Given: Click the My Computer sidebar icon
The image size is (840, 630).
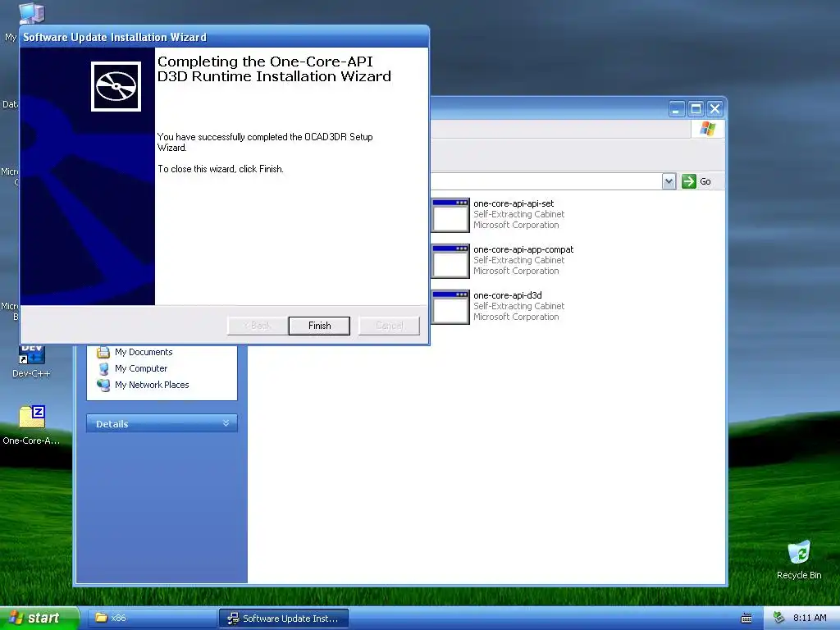Looking at the screenshot, I should (103, 368).
